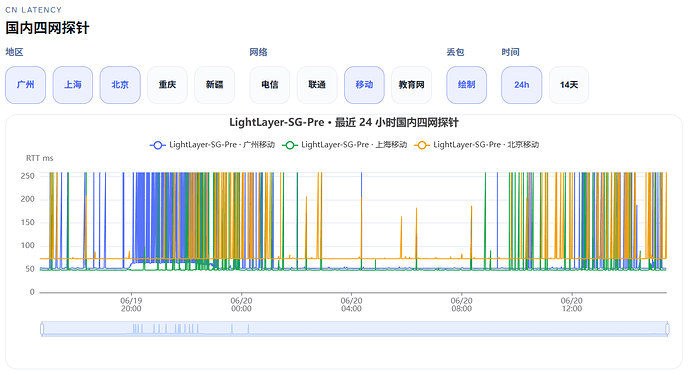Enable the 联通 network filter
Viewport: 690px width, 375px height.
[317, 85]
